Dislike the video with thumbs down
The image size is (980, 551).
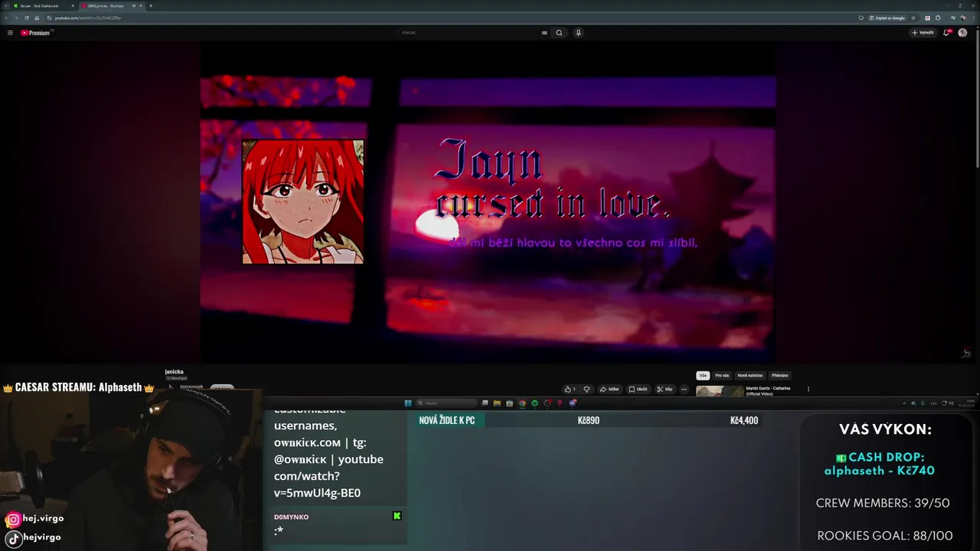coord(586,389)
